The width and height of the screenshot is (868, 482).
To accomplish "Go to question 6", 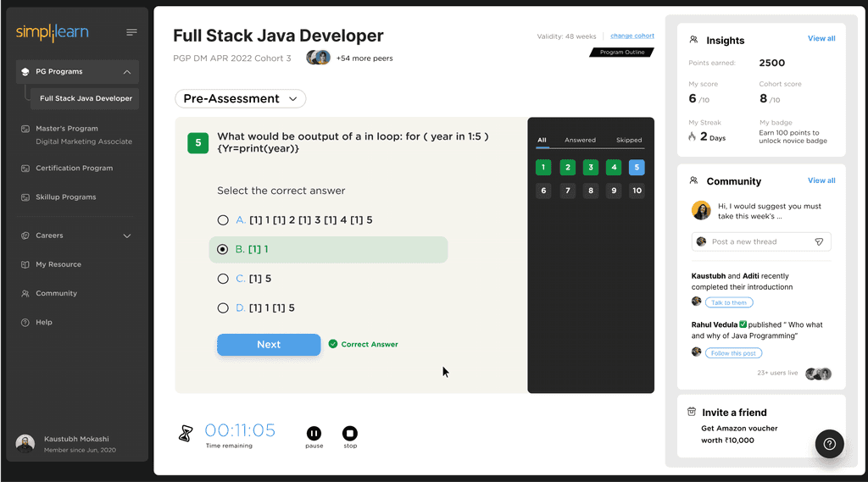I will click(543, 191).
